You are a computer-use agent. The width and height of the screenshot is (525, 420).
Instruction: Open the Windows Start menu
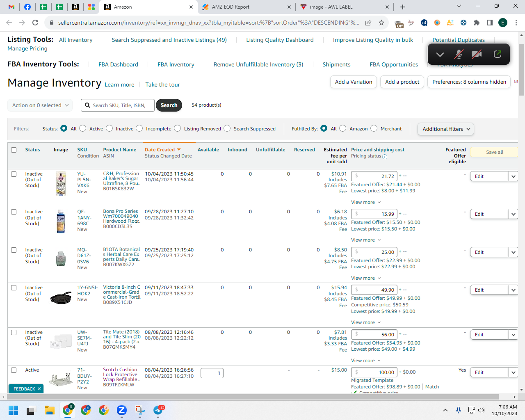pos(14,410)
